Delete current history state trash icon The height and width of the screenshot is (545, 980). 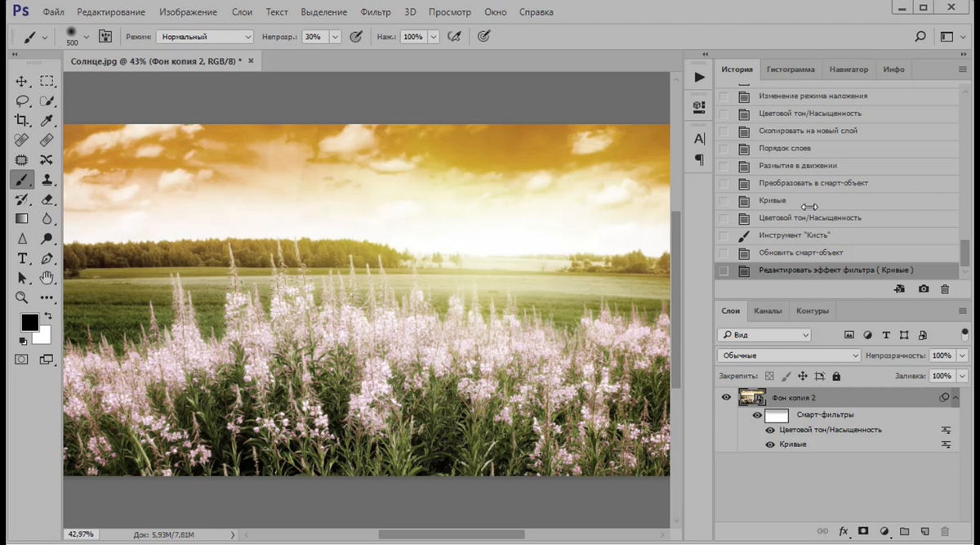[x=945, y=289]
